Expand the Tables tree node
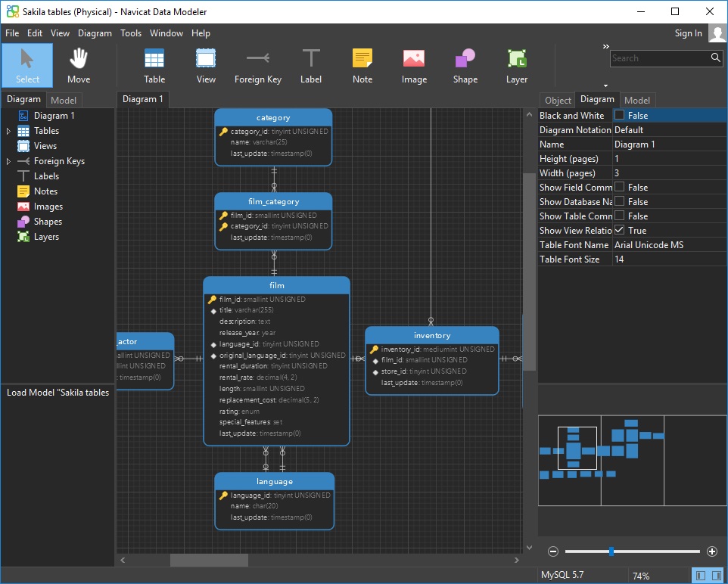Image resolution: width=728 pixels, height=584 pixels. pyautogui.click(x=9, y=132)
